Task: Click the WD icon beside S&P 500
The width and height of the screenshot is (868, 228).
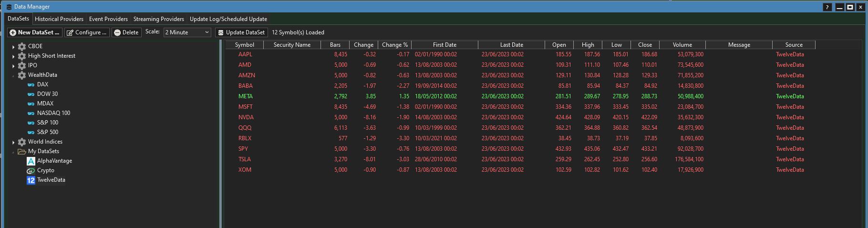Action: 31,132
